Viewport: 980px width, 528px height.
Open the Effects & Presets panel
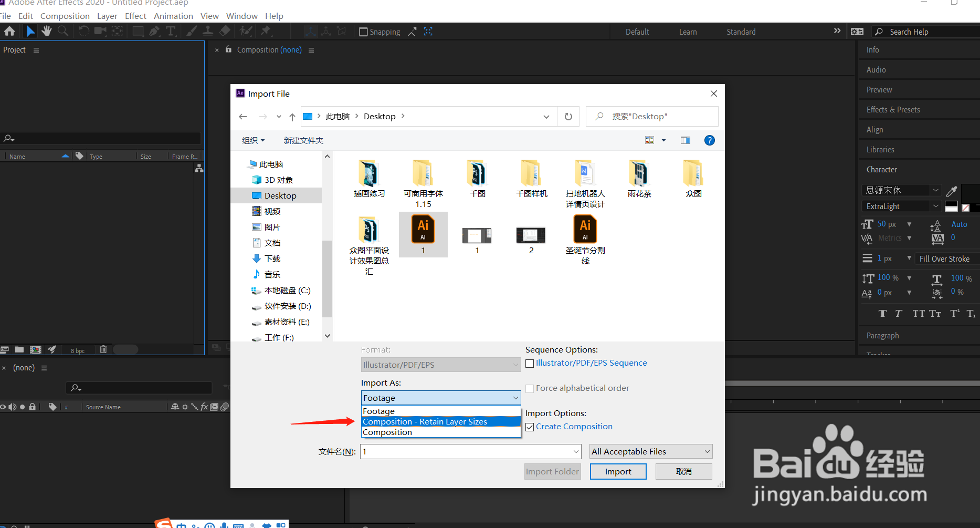click(x=893, y=110)
